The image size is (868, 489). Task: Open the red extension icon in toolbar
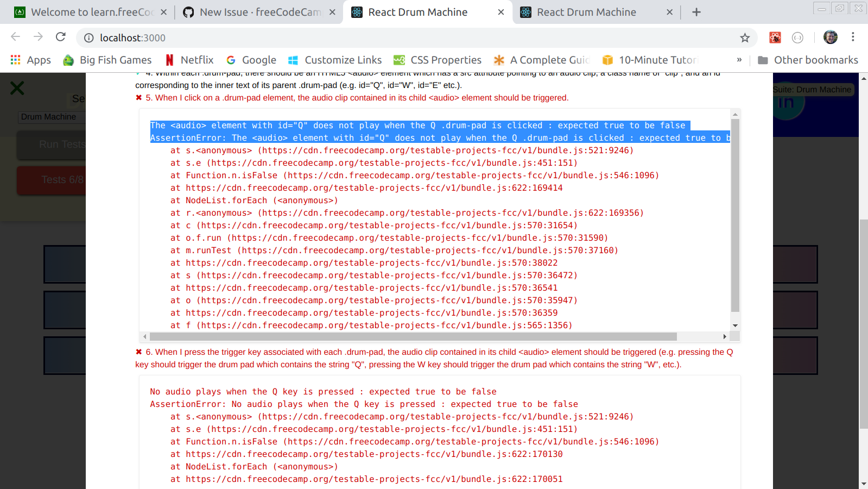coord(775,37)
